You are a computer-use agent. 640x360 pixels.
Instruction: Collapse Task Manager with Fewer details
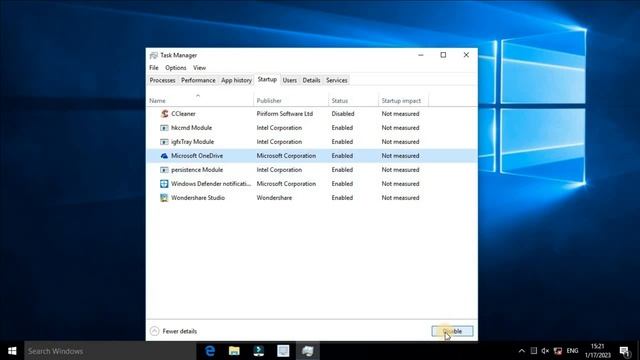173,331
